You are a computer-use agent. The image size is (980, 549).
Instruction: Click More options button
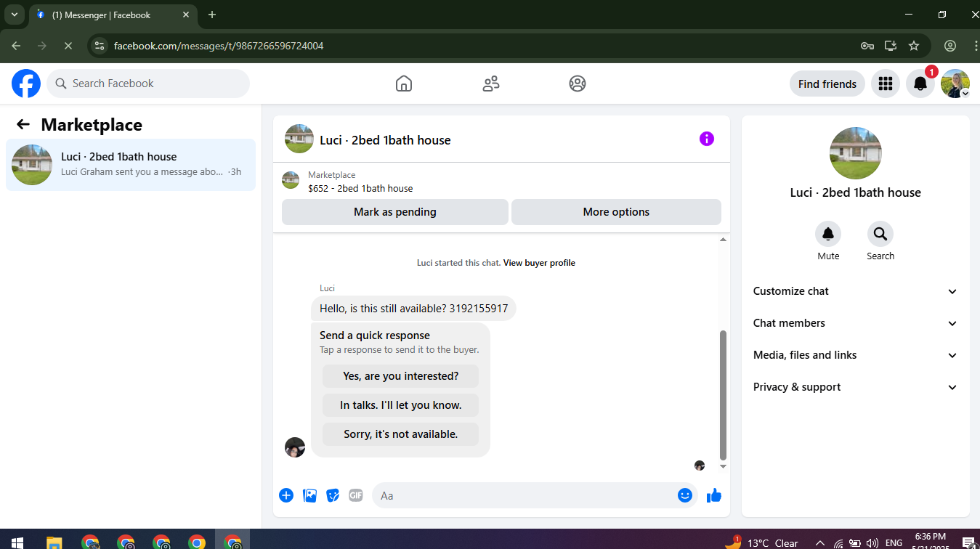[616, 212]
